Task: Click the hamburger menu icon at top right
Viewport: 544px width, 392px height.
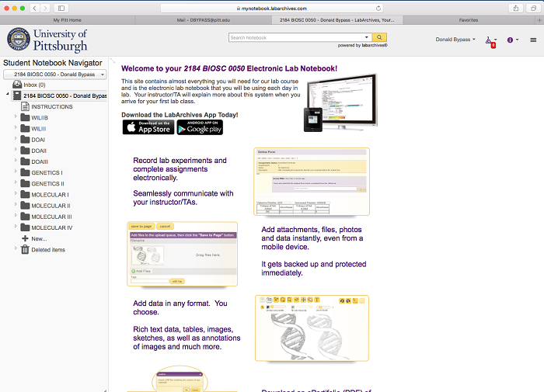Action: pos(533,40)
